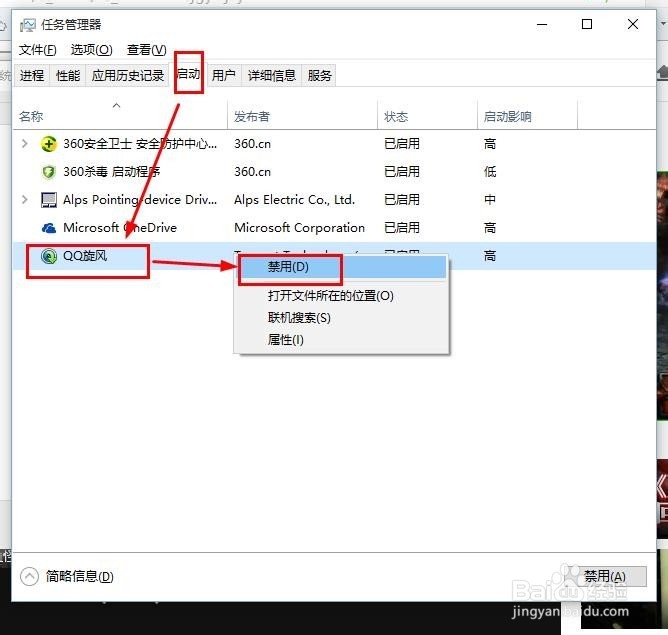Switch to the 详细信息 tab
This screenshot has width=668, height=635.
point(272,76)
